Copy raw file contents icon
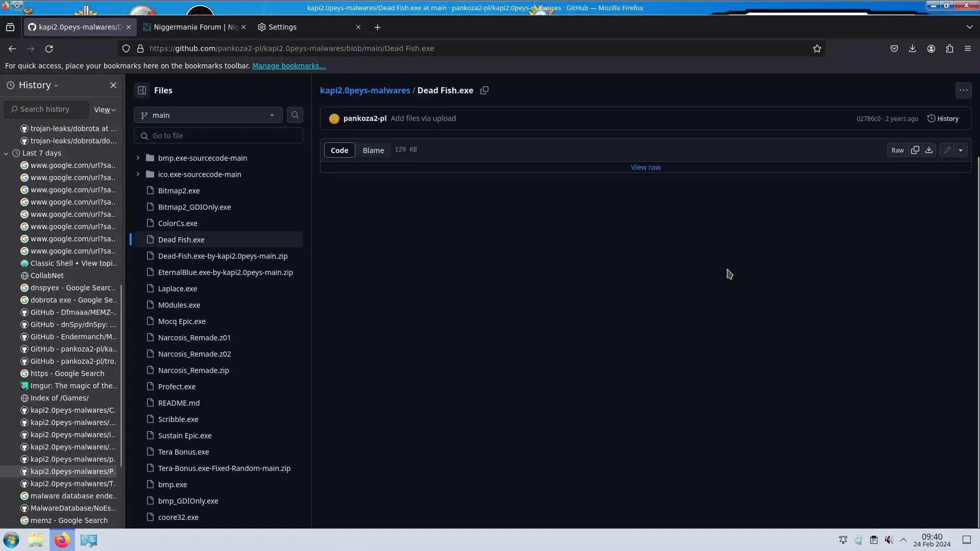Screen dimensions: 980x551 [915, 150]
